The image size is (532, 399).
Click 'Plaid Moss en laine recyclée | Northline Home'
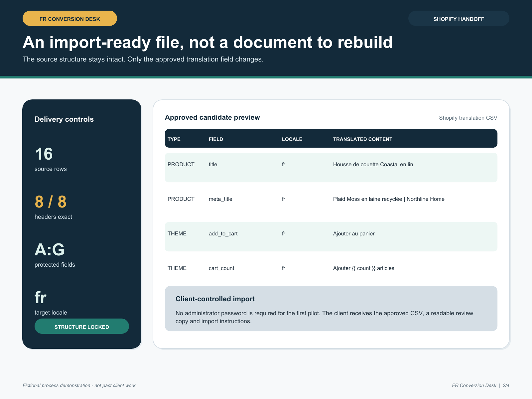[x=389, y=199]
